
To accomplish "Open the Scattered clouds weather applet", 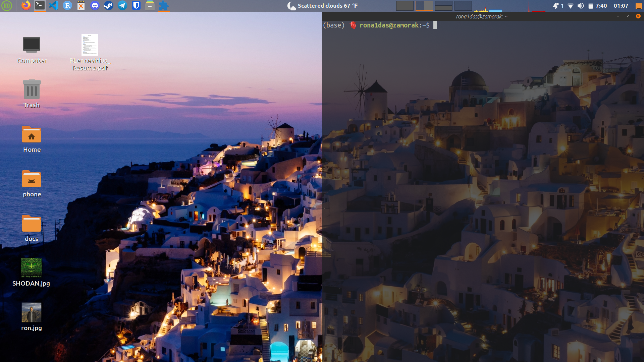I will [x=323, y=6].
